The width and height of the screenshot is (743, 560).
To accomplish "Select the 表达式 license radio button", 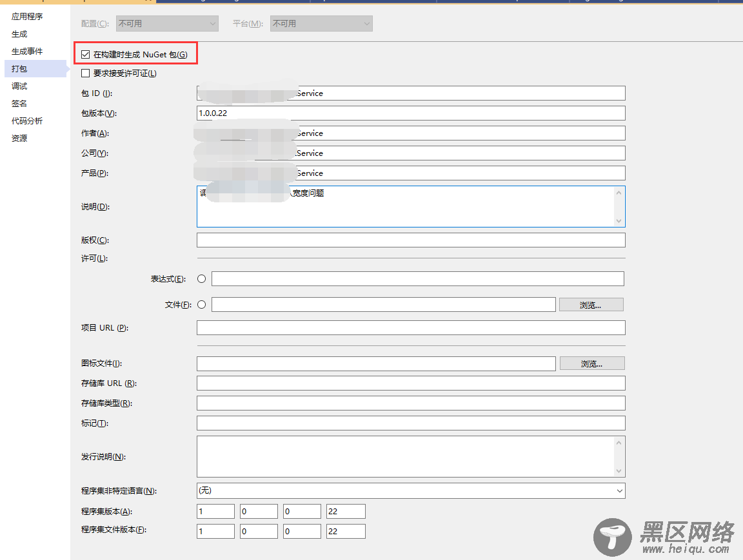I will [201, 279].
